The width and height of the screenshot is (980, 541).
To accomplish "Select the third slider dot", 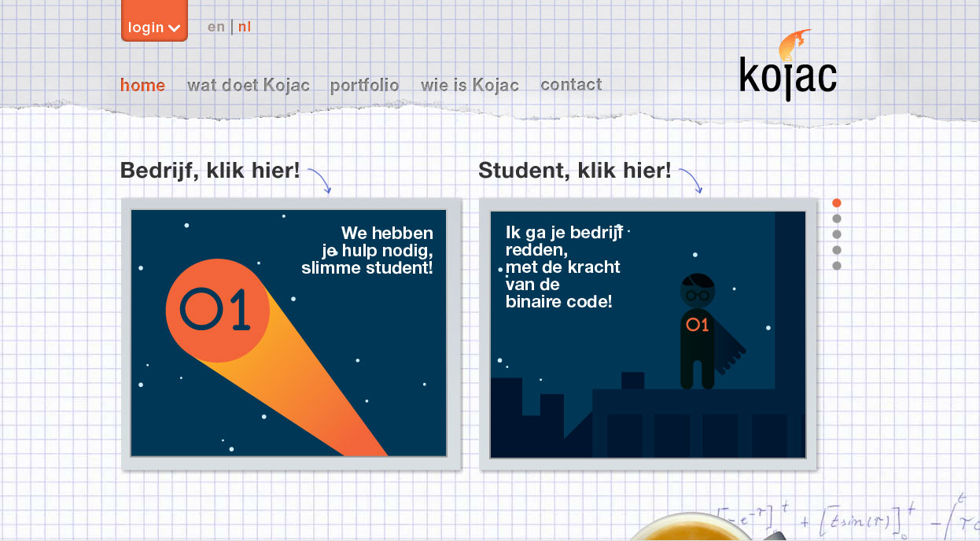I will [x=837, y=234].
